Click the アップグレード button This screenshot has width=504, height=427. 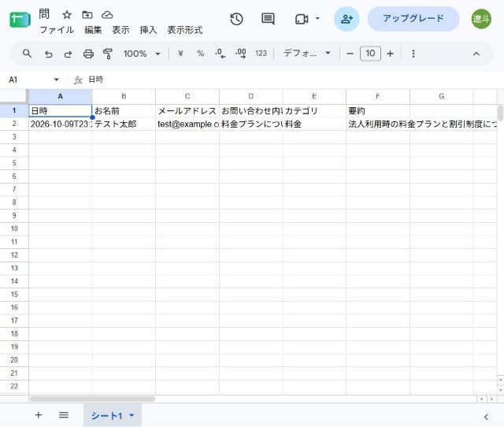(413, 18)
